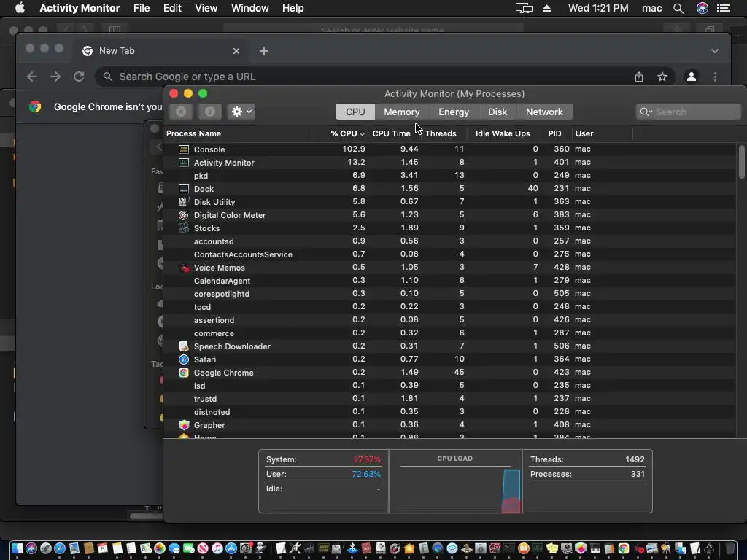Open the Window menu

249,8
